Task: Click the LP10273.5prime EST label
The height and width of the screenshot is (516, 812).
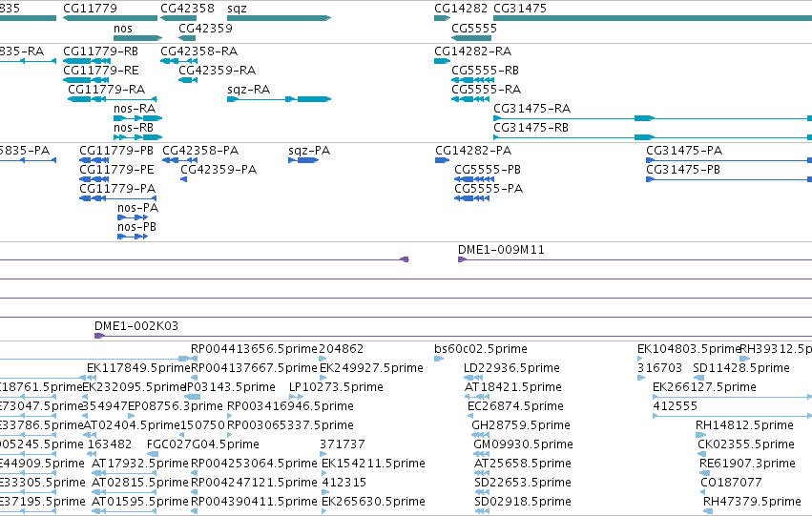Action: 336,387
